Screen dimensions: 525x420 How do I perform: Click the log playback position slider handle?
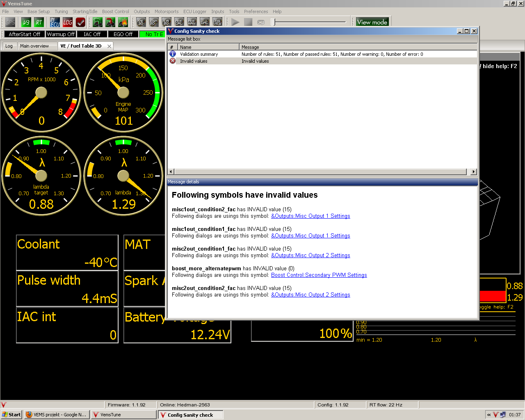pyautogui.click(x=273, y=22)
